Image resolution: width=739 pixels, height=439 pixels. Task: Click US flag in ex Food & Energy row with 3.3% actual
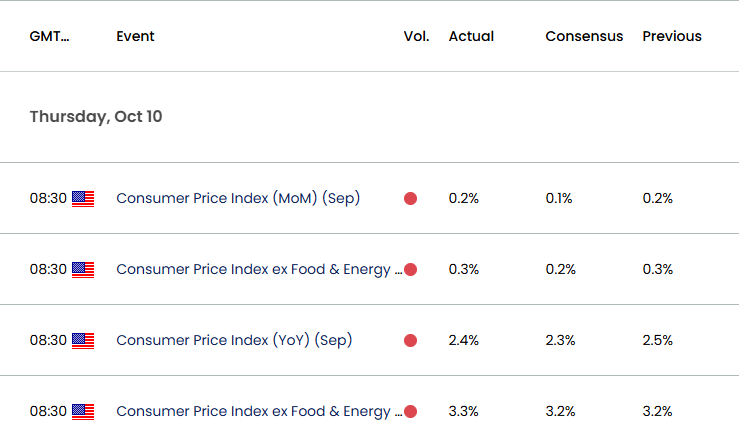83,412
